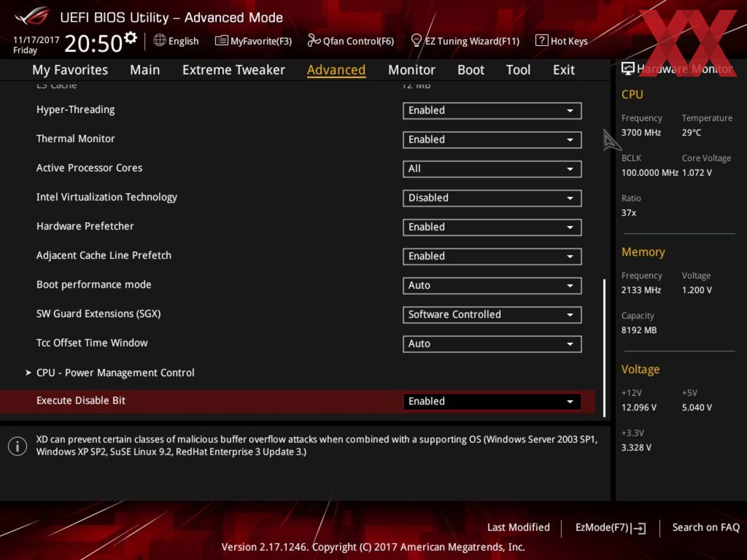Switch to the Extreme Tweaker tab

[233, 70]
